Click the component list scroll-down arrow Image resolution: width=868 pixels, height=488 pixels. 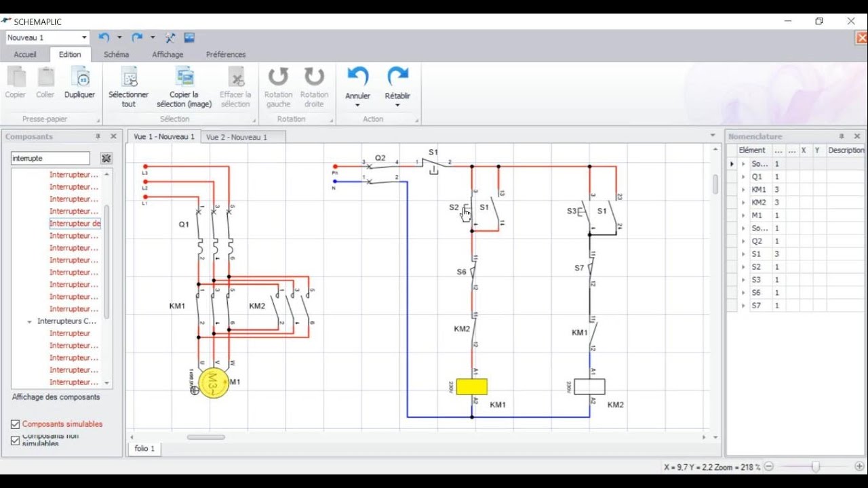(106, 384)
